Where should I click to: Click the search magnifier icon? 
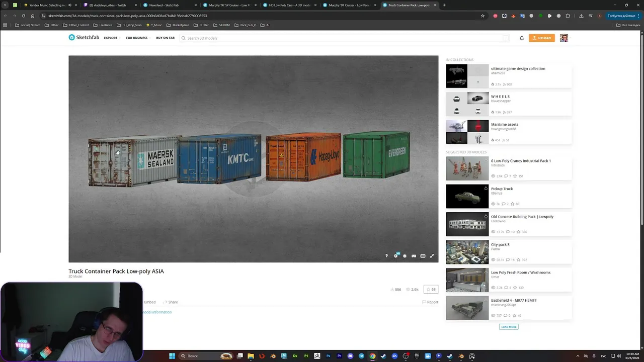click(184, 38)
